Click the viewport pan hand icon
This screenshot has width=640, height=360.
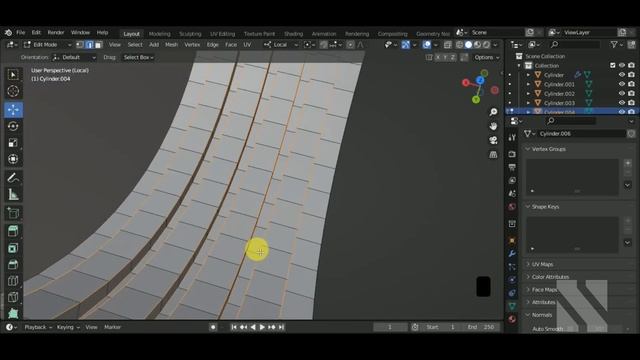[493, 126]
